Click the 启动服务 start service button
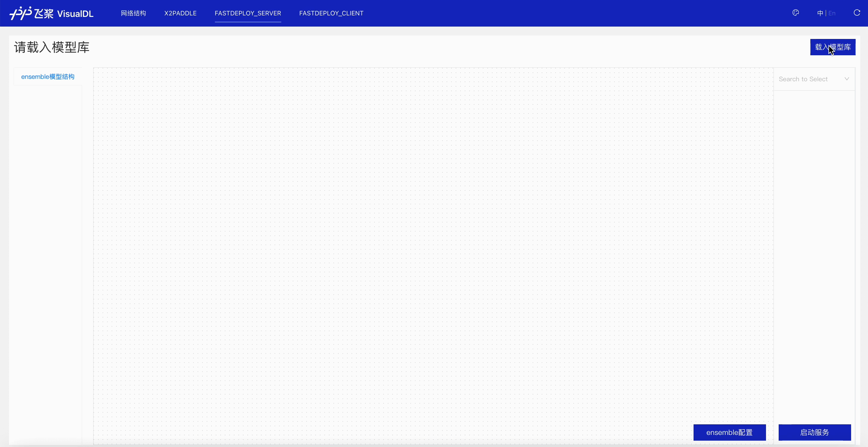The image size is (868, 447). point(815,432)
